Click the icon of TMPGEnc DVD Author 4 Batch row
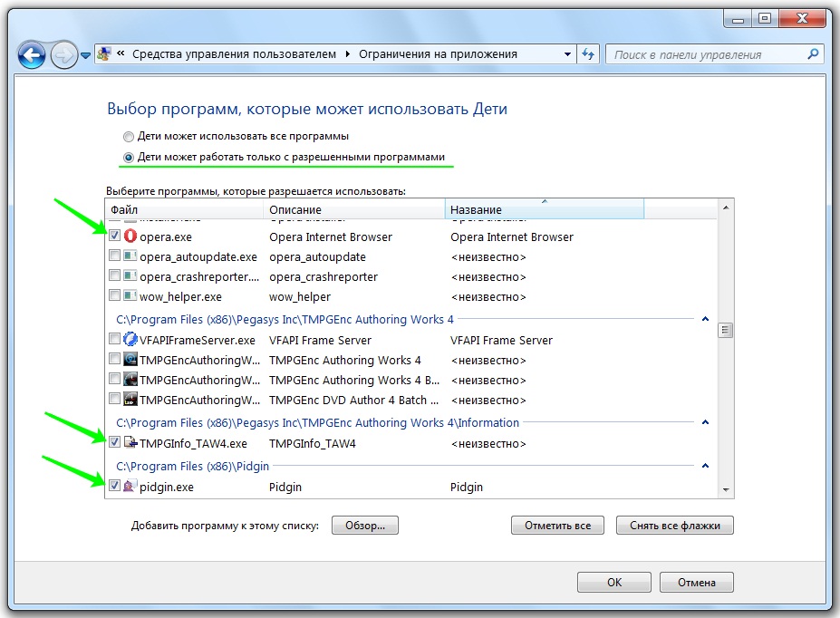The height and width of the screenshot is (618, 840). (130, 399)
